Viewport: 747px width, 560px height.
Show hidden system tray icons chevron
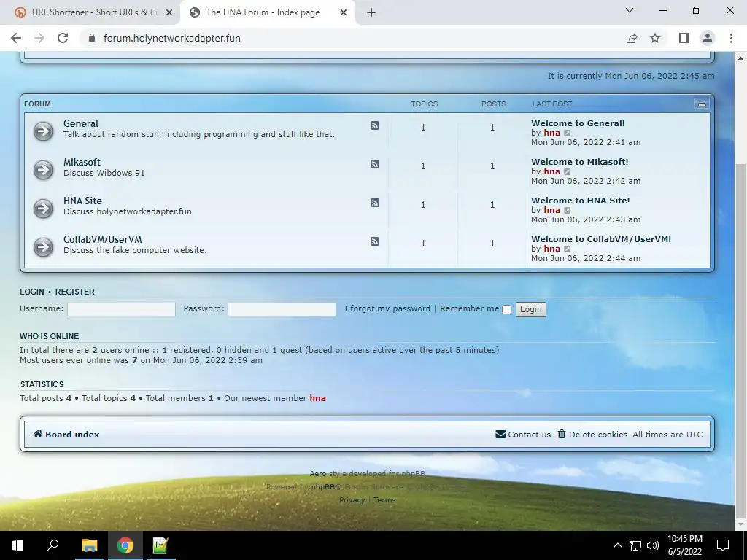click(x=617, y=545)
